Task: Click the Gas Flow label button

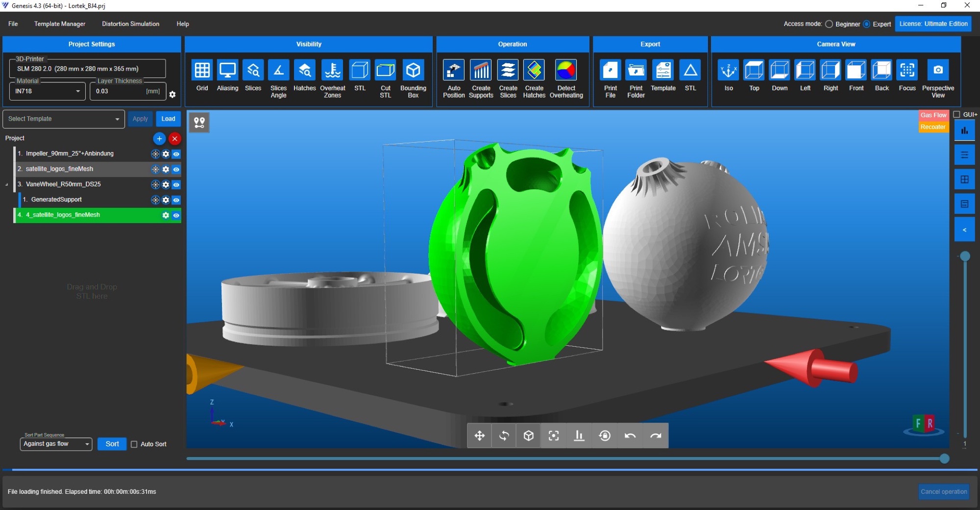Action: point(933,115)
